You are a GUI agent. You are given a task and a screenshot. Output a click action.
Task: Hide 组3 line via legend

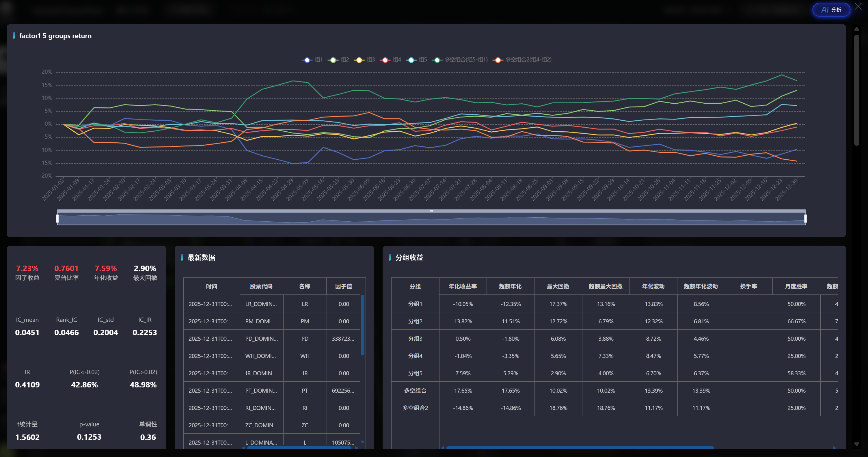tap(359, 60)
